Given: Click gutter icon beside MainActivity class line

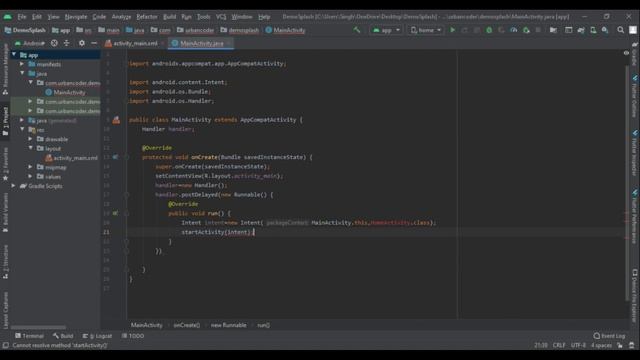Looking at the screenshot, I should pyautogui.click(x=116, y=120).
